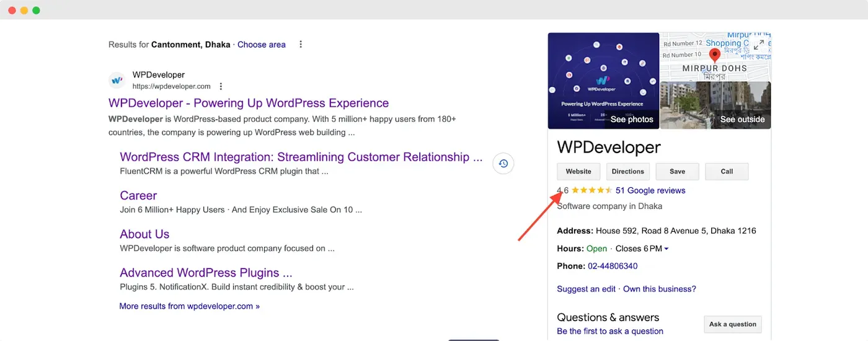Open the 51 Google reviews link

coord(650,190)
